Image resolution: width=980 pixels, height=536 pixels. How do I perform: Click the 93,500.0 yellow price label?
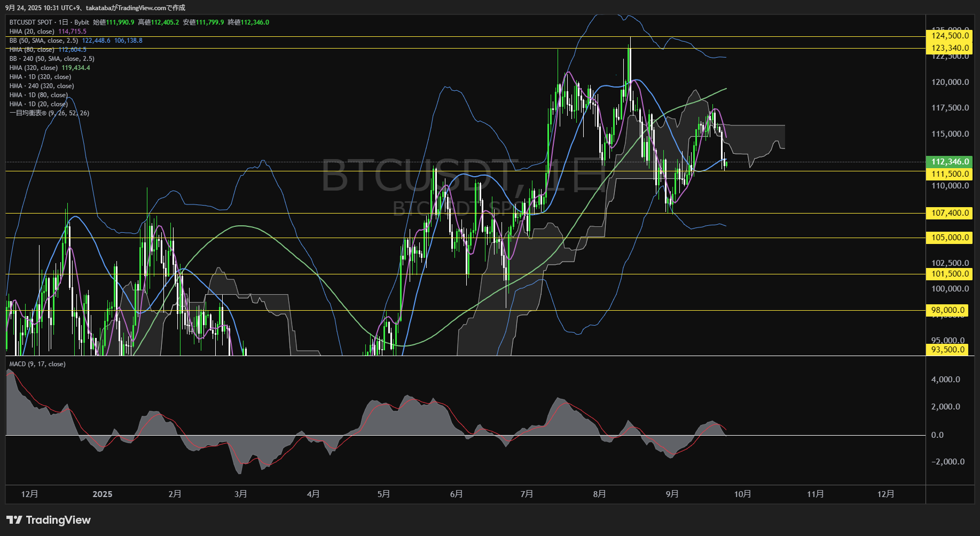pos(948,350)
